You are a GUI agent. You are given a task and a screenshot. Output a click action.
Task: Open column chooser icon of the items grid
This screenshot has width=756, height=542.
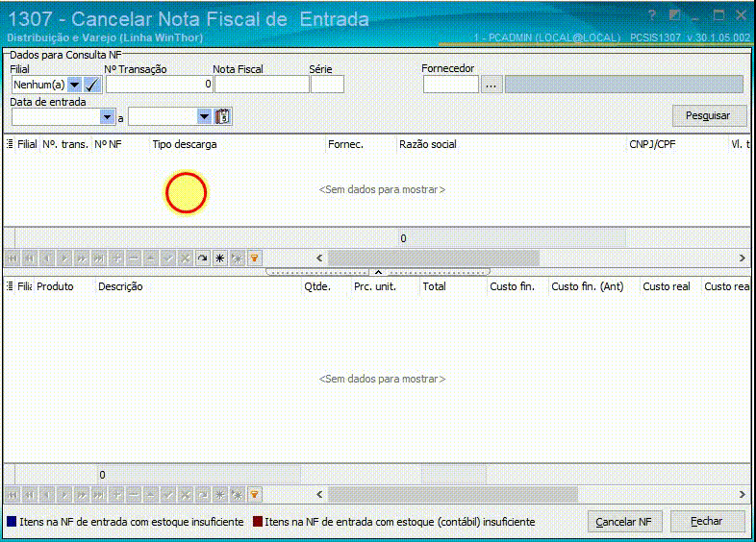pyautogui.click(x=10, y=286)
